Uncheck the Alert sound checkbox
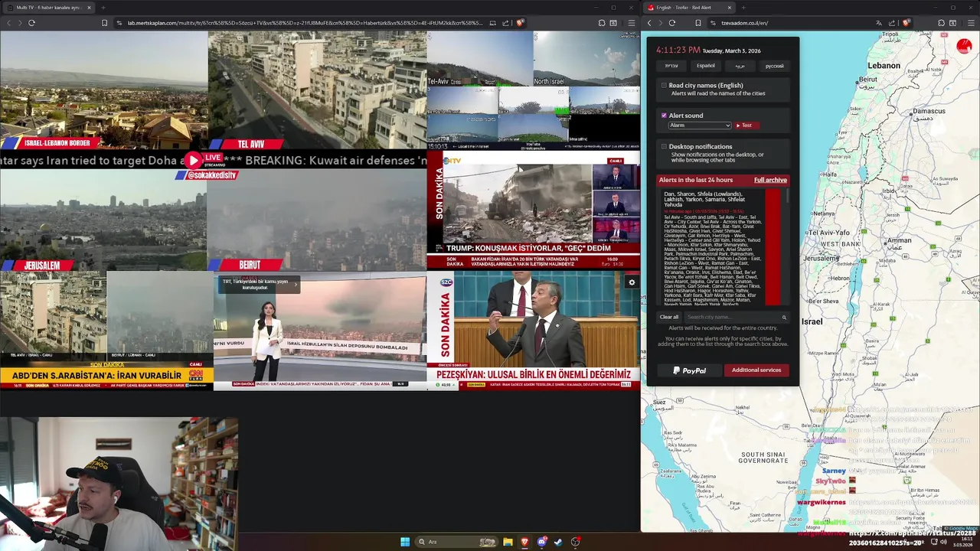 click(x=664, y=116)
